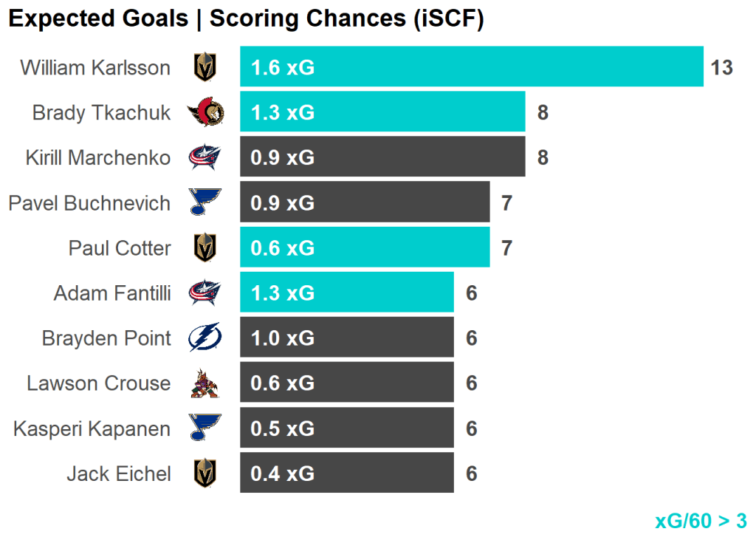This screenshot has width=756, height=540.
Task: Click the Blues logo next to Kasperi Kapanen
Action: (x=205, y=428)
